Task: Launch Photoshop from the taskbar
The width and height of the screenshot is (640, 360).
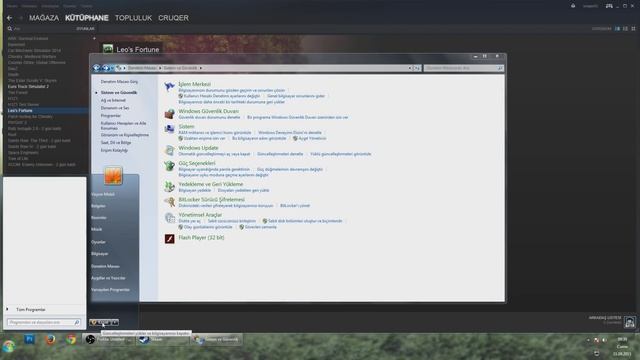Action: pos(29,339)
